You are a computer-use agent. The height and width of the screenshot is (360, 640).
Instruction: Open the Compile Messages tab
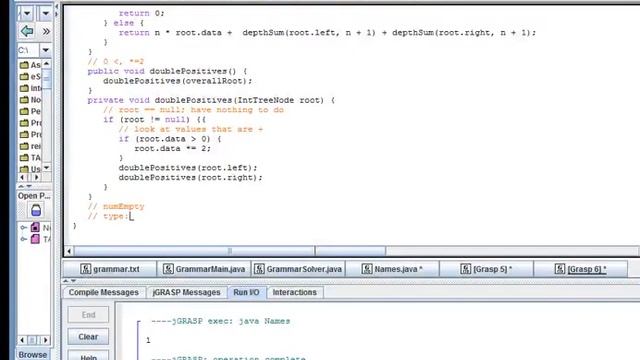[x=104, y=292]
